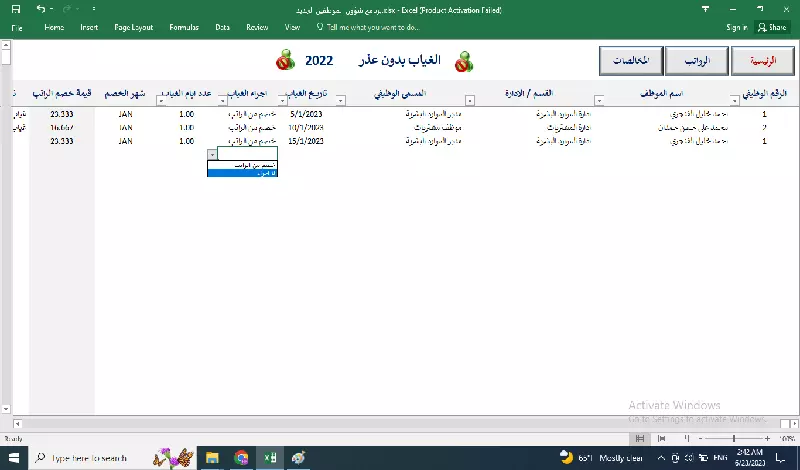The height and width of the screenshot is (470, 800).
Task: Click the Redo arrow icon
Action: click(67, 9)
